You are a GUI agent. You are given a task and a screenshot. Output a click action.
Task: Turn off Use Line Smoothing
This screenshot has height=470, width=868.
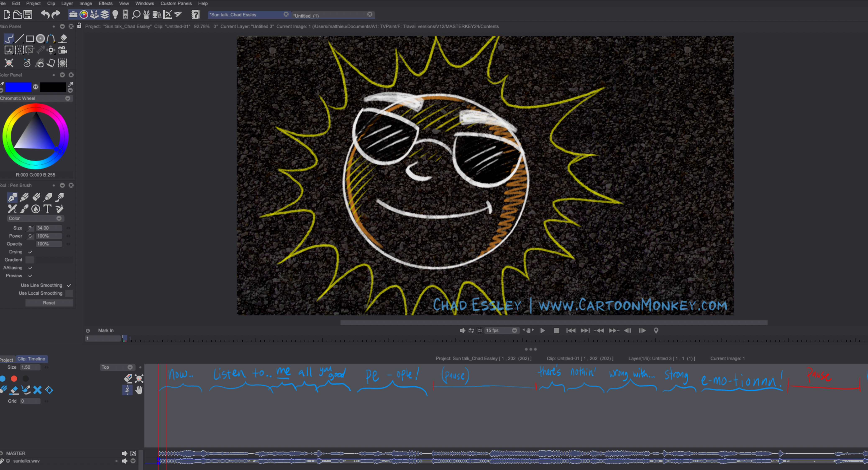point(69,285)
